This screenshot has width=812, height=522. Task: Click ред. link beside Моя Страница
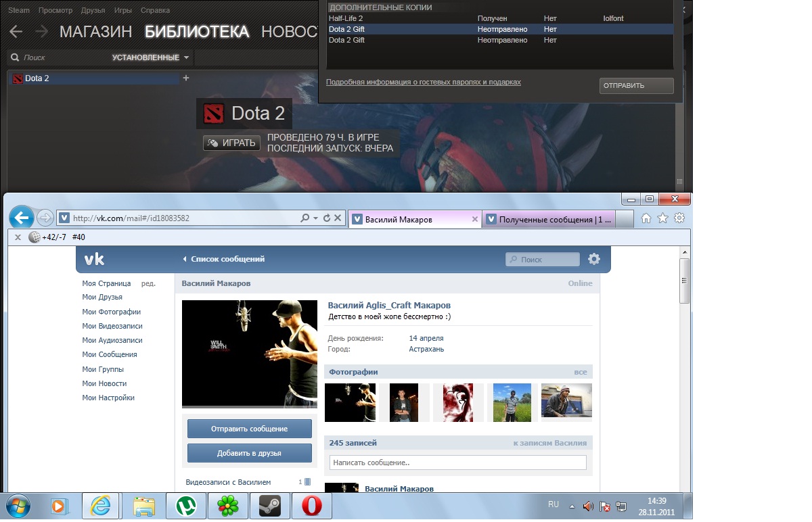tap(148, 283)
